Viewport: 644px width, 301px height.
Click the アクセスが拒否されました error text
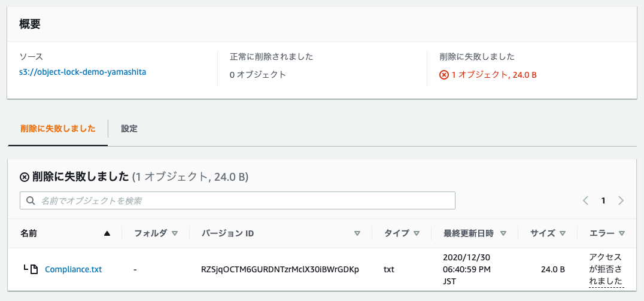606,269
